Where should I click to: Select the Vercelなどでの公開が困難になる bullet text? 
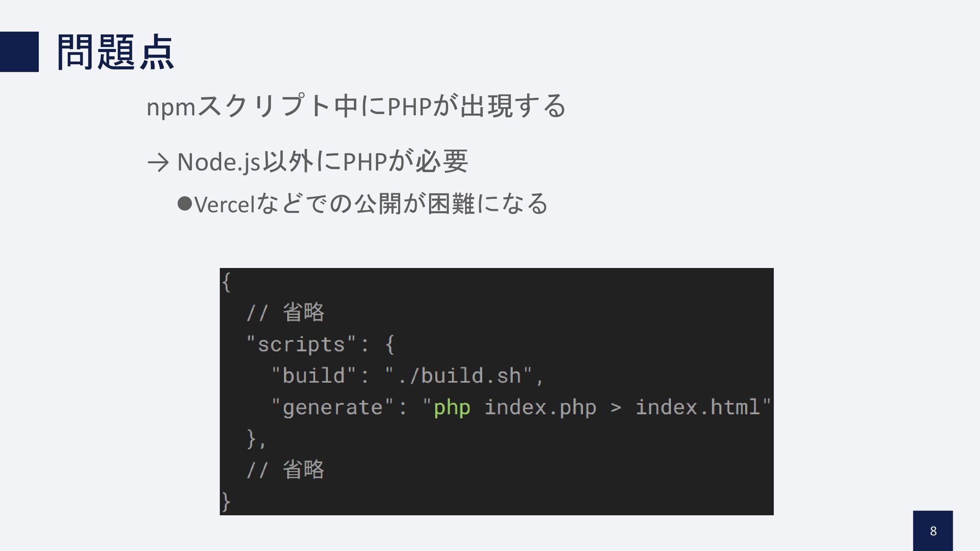coord(371,204)
